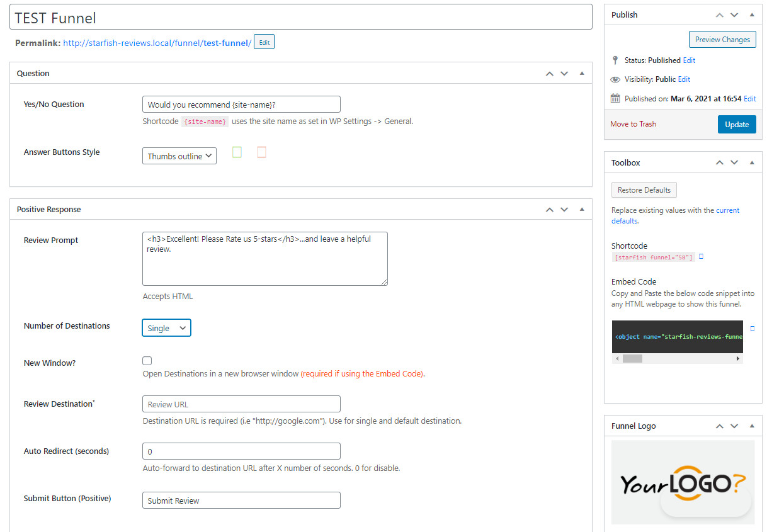The height and width of the screenshot is (532, 767).
Task: Click the pin icon next to Status
Action: click(615, 60)
